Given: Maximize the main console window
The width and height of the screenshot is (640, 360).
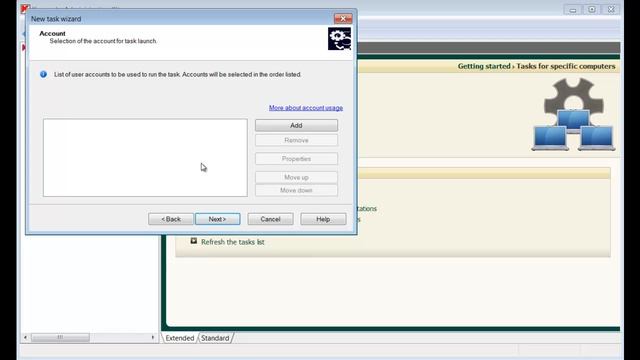Looking at the screenshot, I should tap(592, 9).
